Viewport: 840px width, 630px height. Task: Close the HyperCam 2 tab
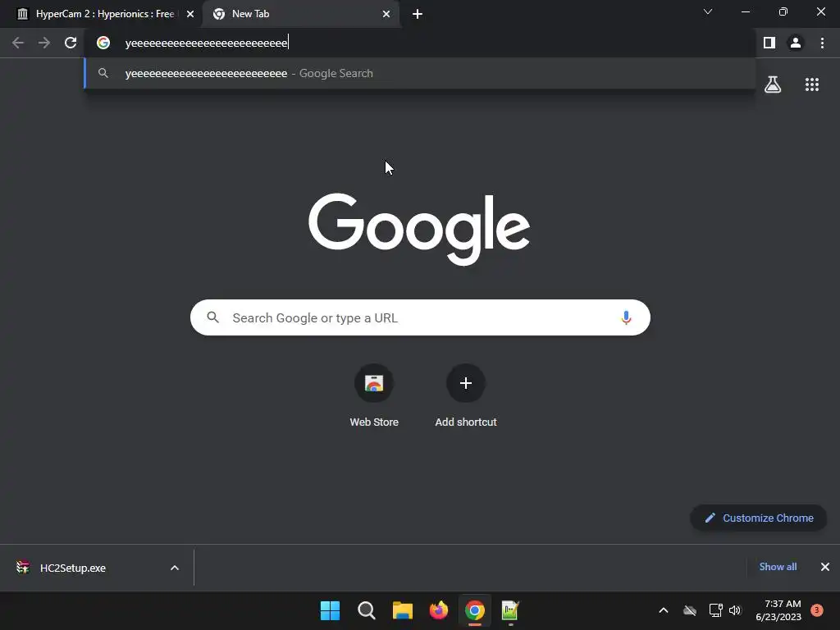tap(190, 14)
